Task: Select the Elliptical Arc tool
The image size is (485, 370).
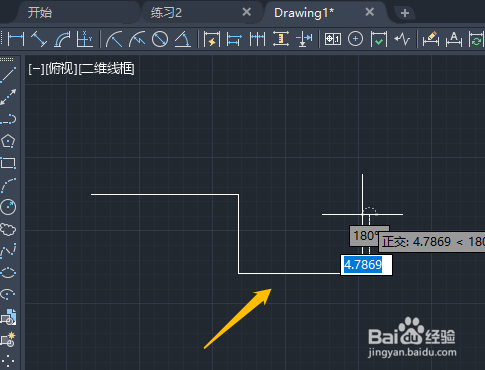Action: coord(9,294)
